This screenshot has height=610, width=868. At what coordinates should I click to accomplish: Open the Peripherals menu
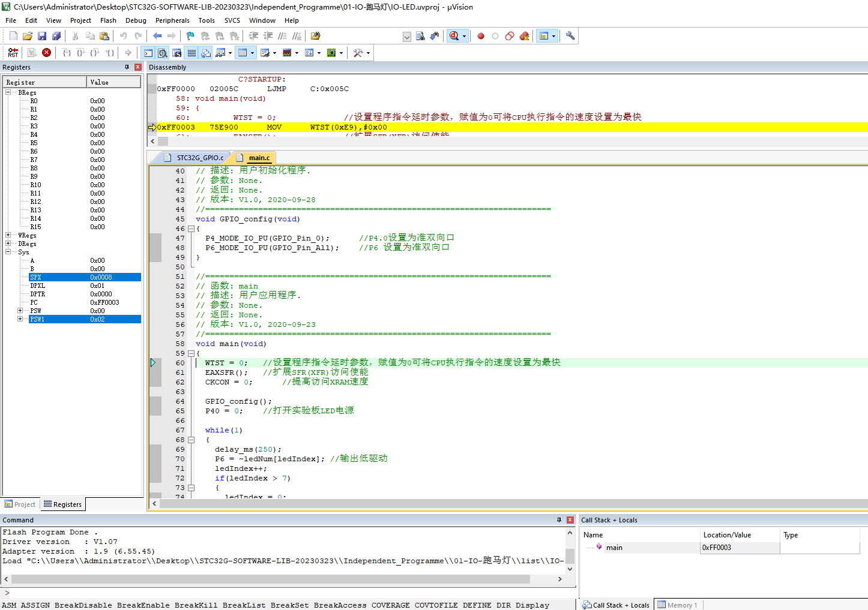click(172, 20)
